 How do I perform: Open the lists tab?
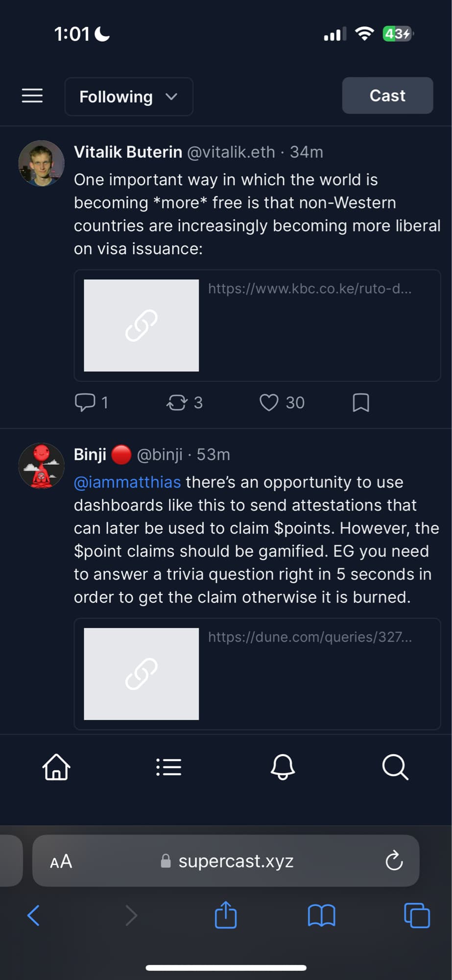point(169,767)
